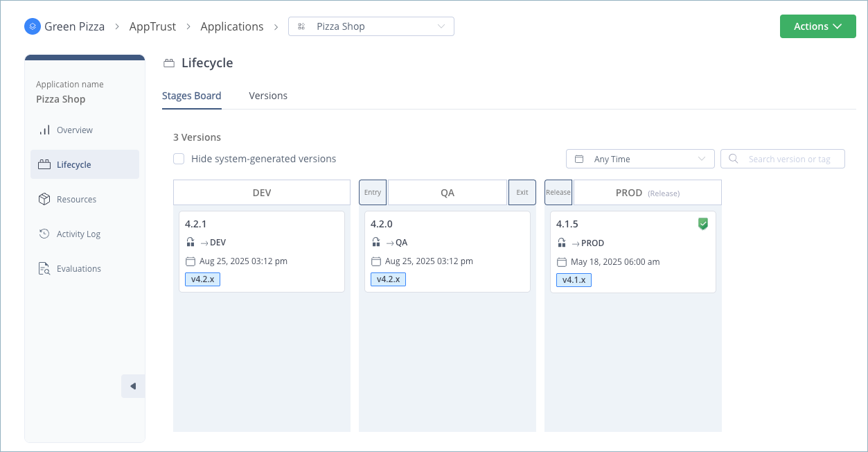Image resolution: width=868 pixels, height=452 pixels.
Task: Open version 4.2.0 card title
Action: (382, 224)
